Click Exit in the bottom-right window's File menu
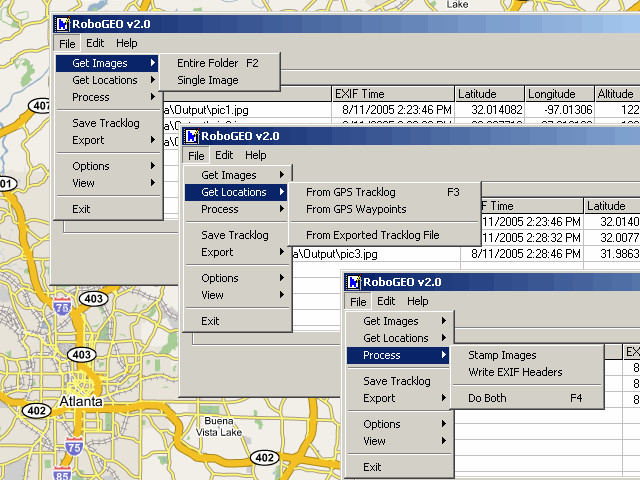The width and height of the screenshot is (640, 480). point(372,467)
